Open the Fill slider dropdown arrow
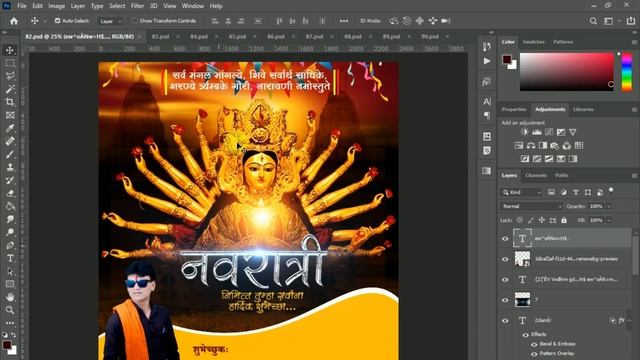 [609, 220]
